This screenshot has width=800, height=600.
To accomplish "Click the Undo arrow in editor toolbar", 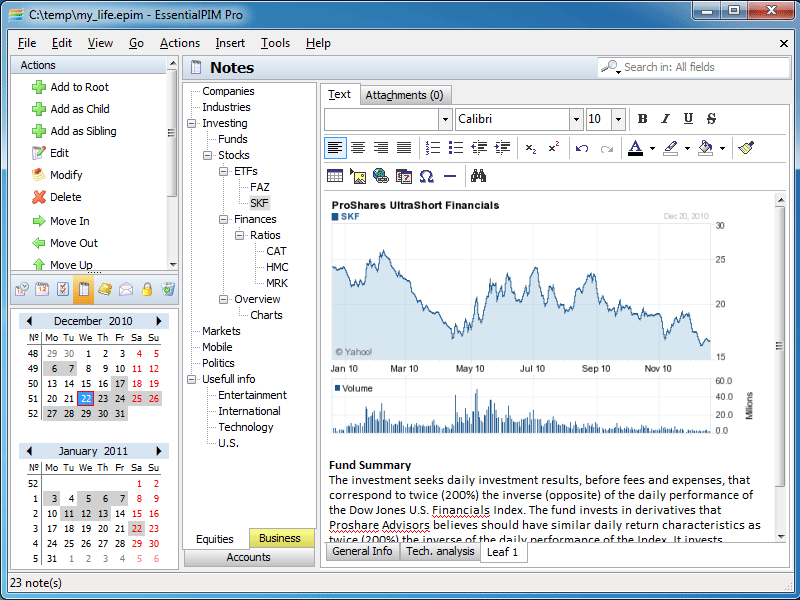I will point(582,148).
